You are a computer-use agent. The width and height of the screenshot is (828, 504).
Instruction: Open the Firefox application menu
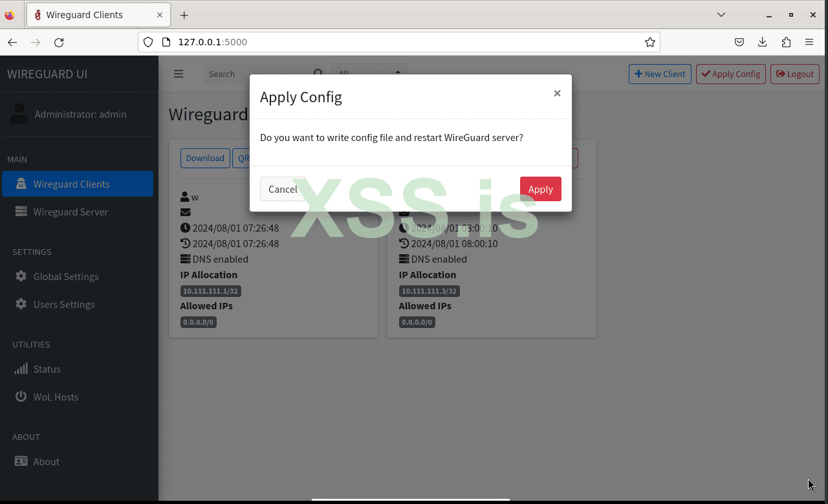pyautogui.click(x=809, y=41)
